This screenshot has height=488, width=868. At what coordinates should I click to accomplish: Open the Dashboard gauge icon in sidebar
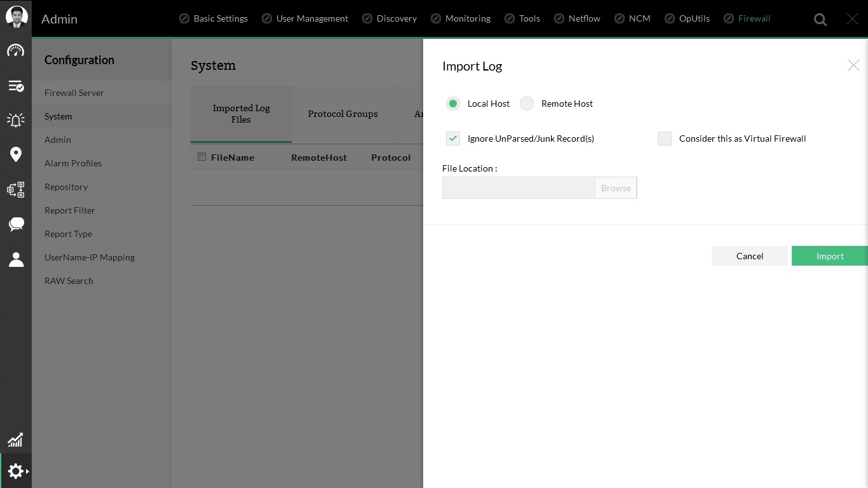pyautogui.click(x=16, y=51)
